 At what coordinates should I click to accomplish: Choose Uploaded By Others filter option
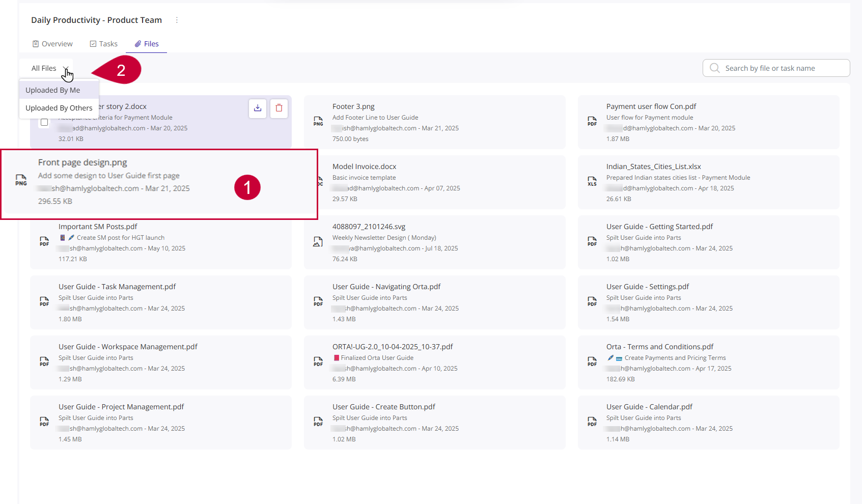(x=59, y=108)
